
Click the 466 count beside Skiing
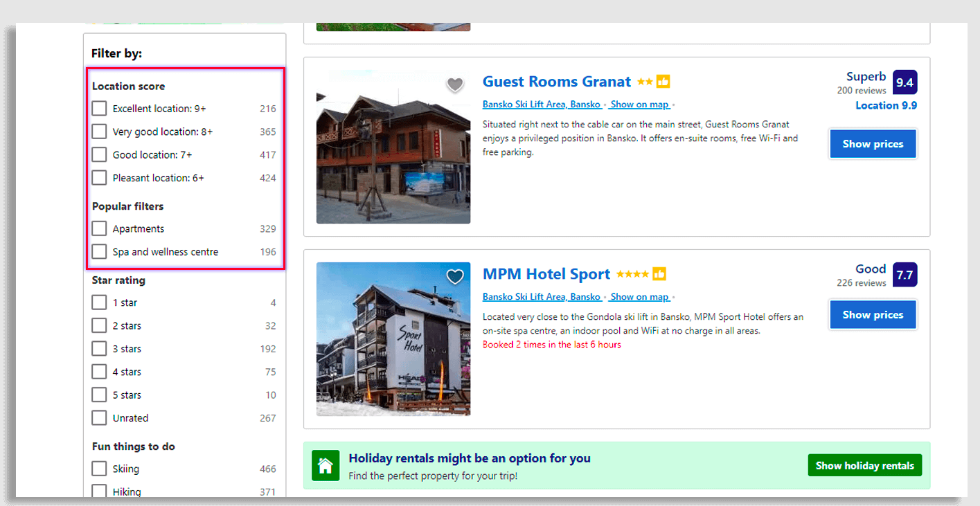click(268, 469)
